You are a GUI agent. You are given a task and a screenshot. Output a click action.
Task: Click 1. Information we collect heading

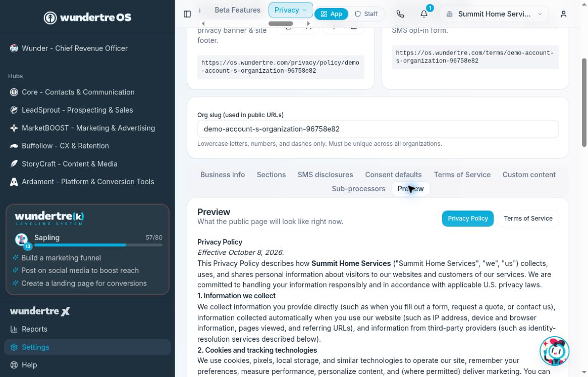coord(236,296)
